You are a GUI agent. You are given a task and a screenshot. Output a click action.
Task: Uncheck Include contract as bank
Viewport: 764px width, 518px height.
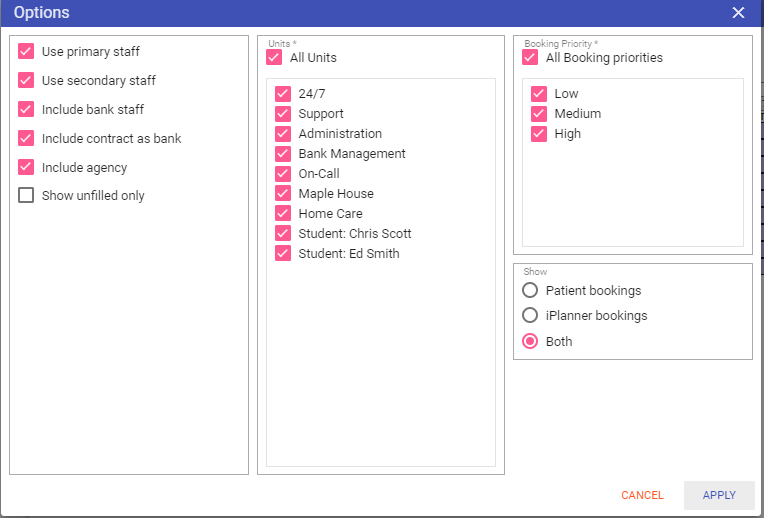pos(27,138)
